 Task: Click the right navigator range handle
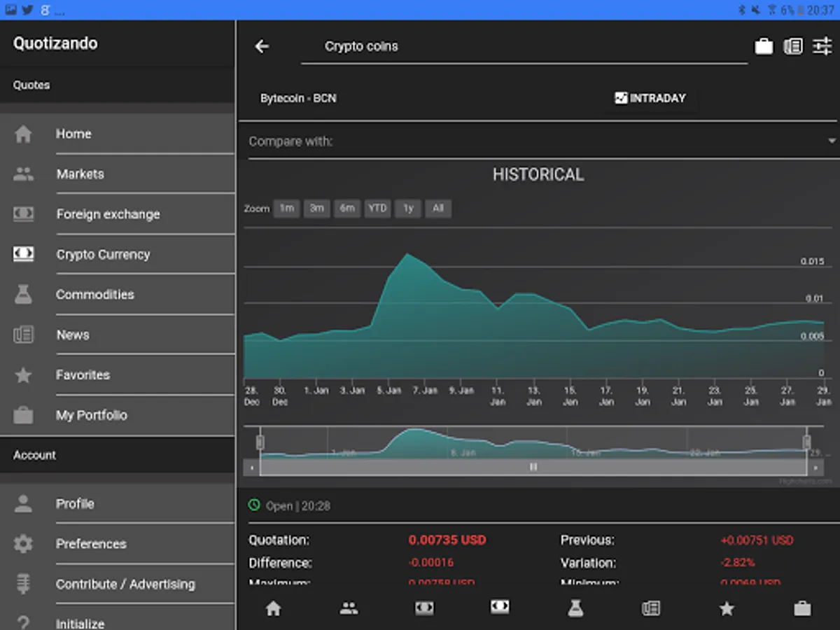pyautogui.click(x=806, y=442)
